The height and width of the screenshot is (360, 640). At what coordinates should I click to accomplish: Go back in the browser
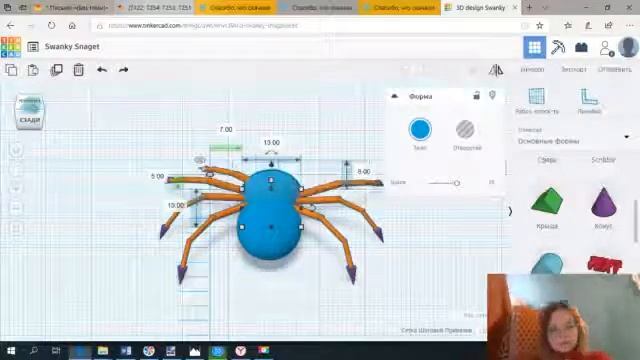[x=11, y=26]
